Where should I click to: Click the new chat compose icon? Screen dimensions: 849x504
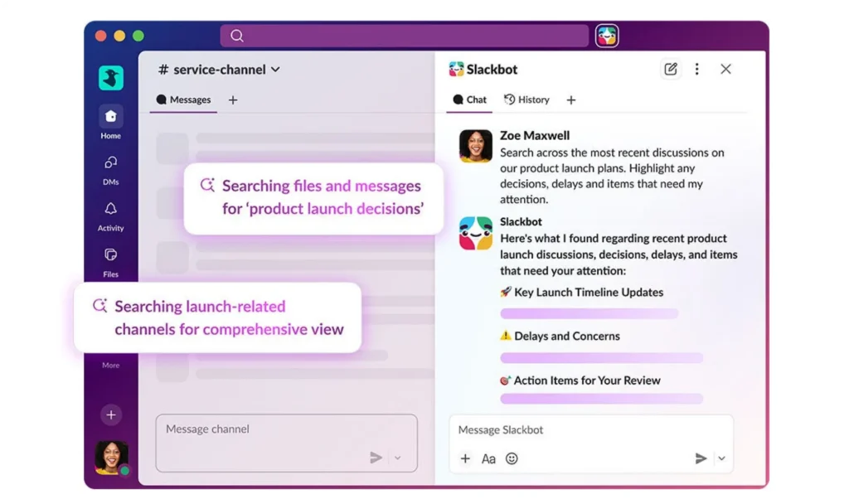coord(670,69)
